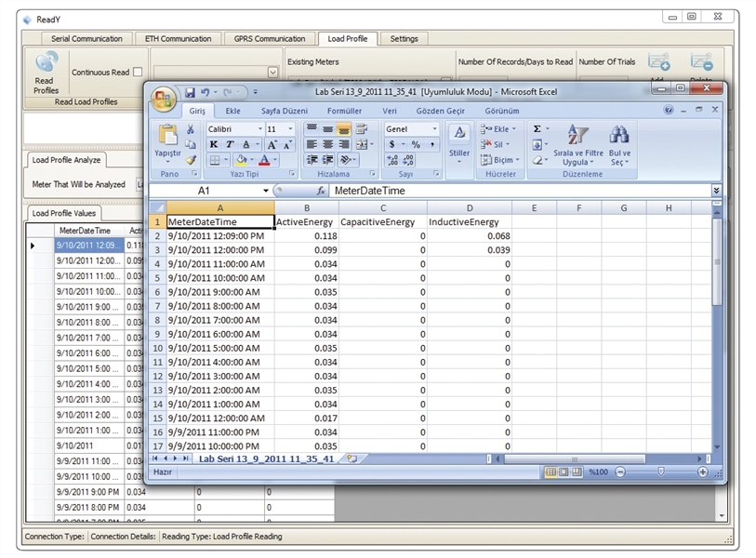Viewport: 756px width, 558px height.
Task: Open the Calibri font name dropdown
Action: pyautogui.click(x=260, y=128)
